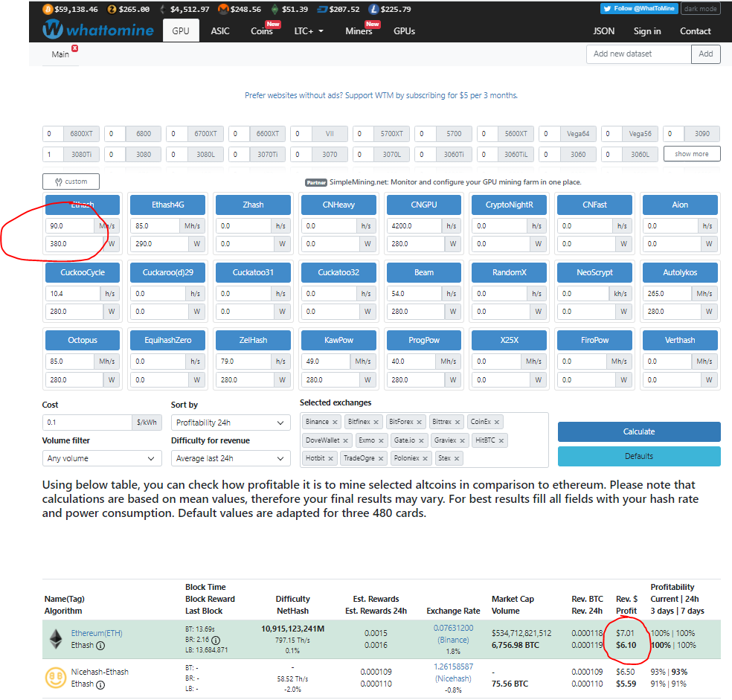Click the 3080Ti GPU count field
This screenshot has width=732, height=700.
click(x=53, y=154)
